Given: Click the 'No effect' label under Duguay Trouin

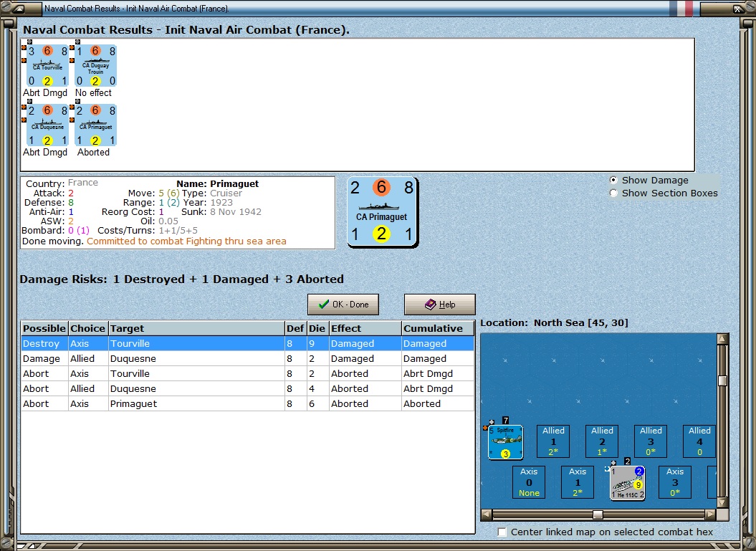Looking at the screenshot, I should tap(93, 92).
